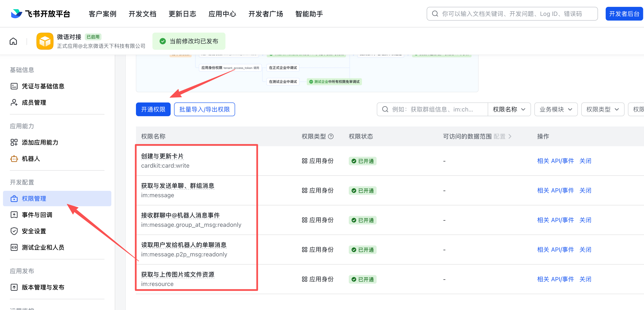The image size is (644, 310).
Task: Open the 权限类型 filter dropdown
Action: 602,109
